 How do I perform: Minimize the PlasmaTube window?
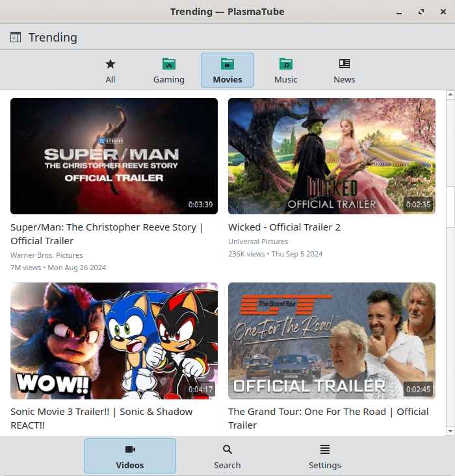pyautogui.click(x=399, y=12)
